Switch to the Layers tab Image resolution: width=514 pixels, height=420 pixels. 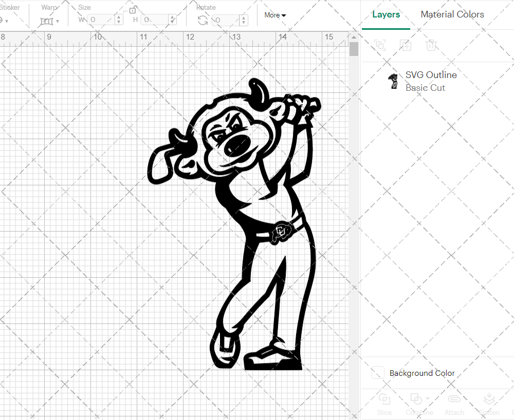pyautogui.click(x=386, y=14)
